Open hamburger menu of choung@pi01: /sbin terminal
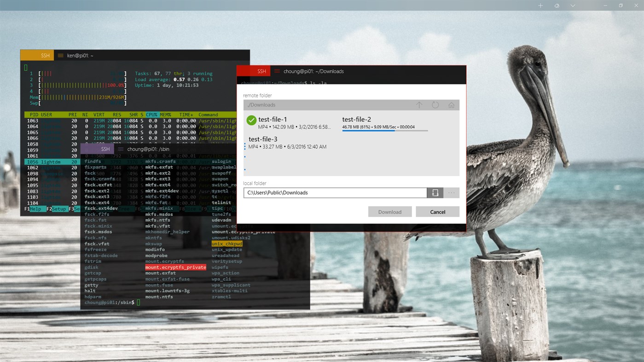Screen dimensions: 644x362 tap(121, 149)
